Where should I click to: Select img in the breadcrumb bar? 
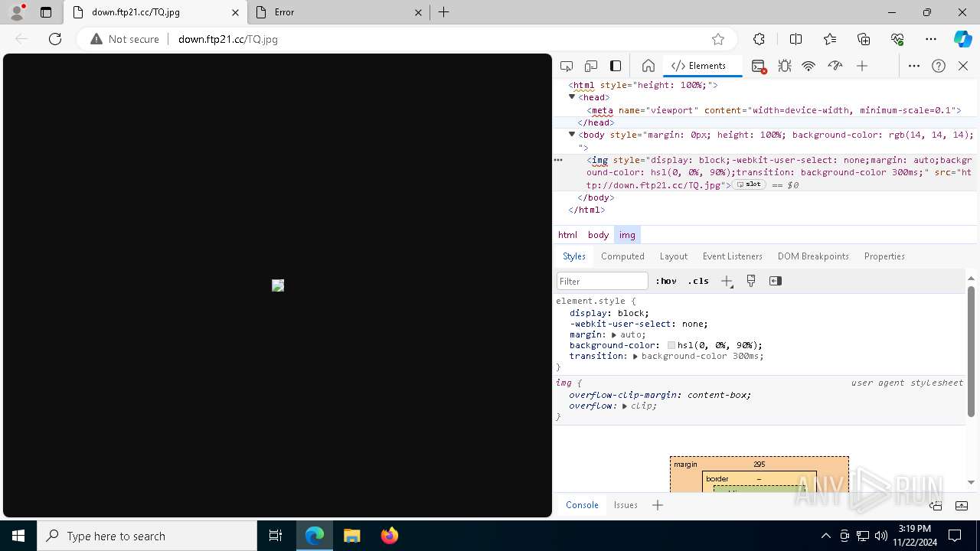[627, 235]
